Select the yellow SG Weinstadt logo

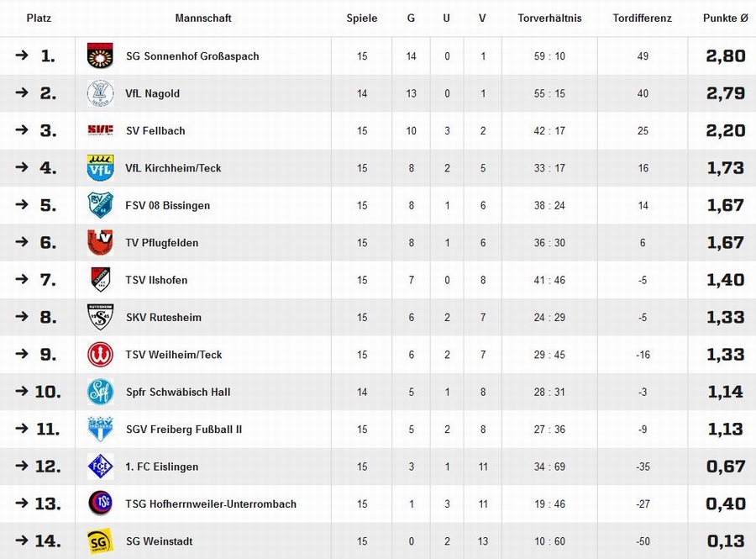(100, 541)
